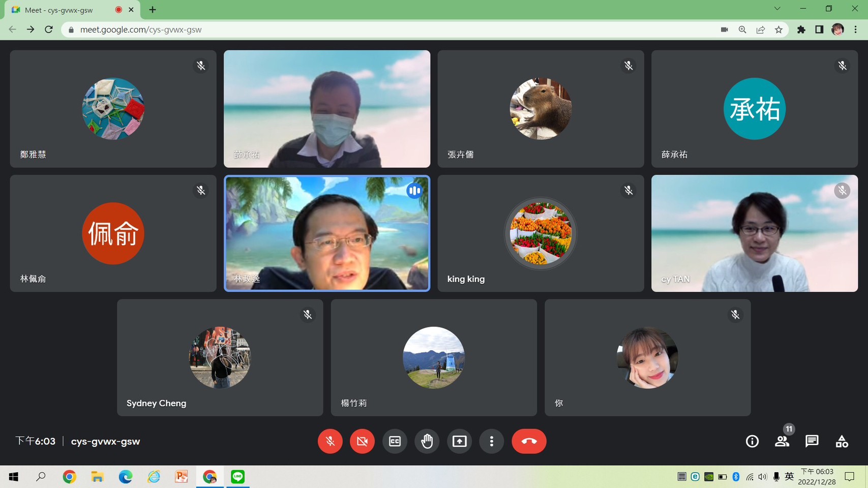
Task: Expand the tab search chevron
Action: coord(777,9)
